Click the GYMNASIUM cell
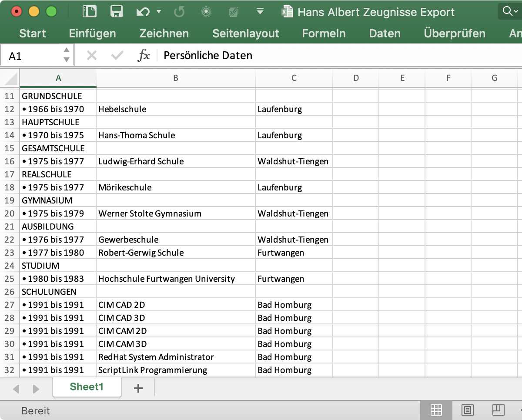The width and height of the screenshot is (522, 420). (x=58, y=200)
